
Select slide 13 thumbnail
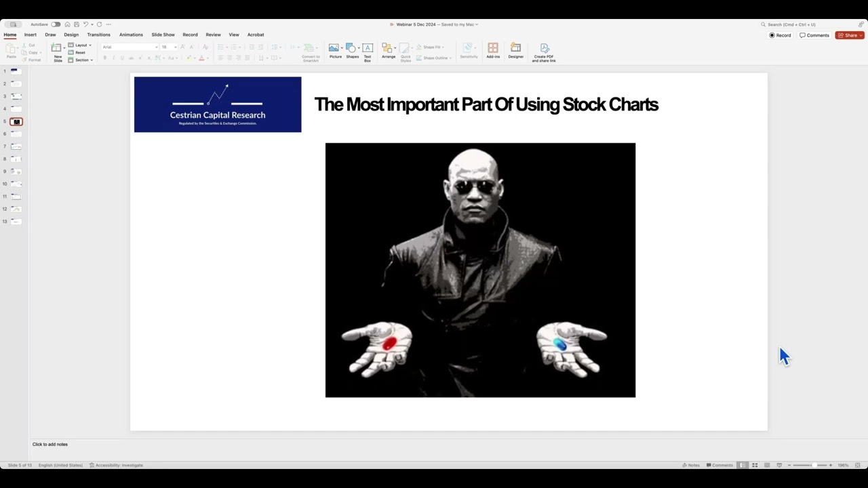16,222
